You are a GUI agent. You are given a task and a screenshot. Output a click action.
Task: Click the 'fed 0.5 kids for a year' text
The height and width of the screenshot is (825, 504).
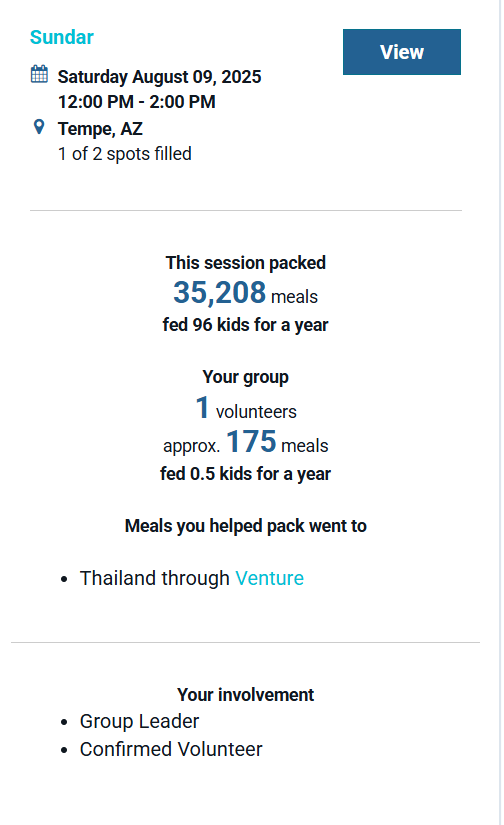[245, 474]
